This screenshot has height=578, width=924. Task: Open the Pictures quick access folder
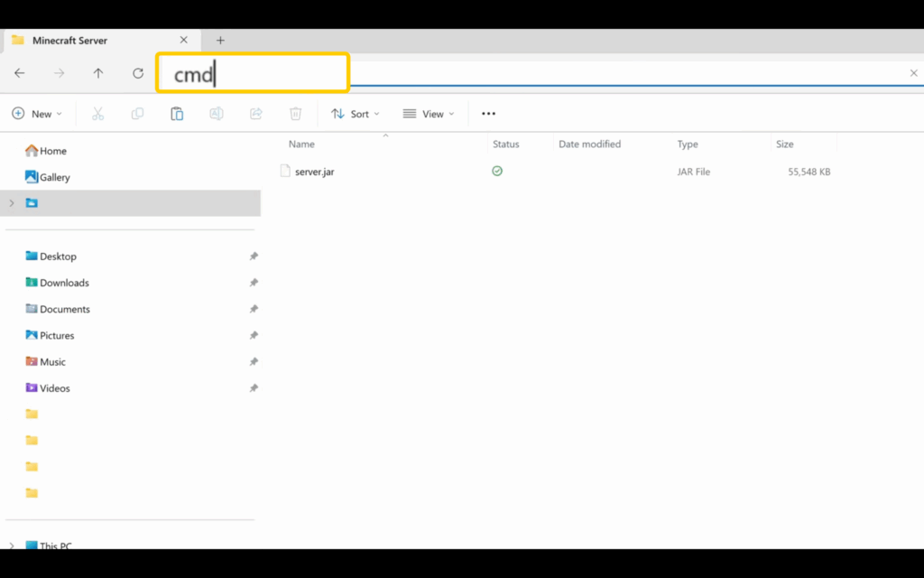51,335
